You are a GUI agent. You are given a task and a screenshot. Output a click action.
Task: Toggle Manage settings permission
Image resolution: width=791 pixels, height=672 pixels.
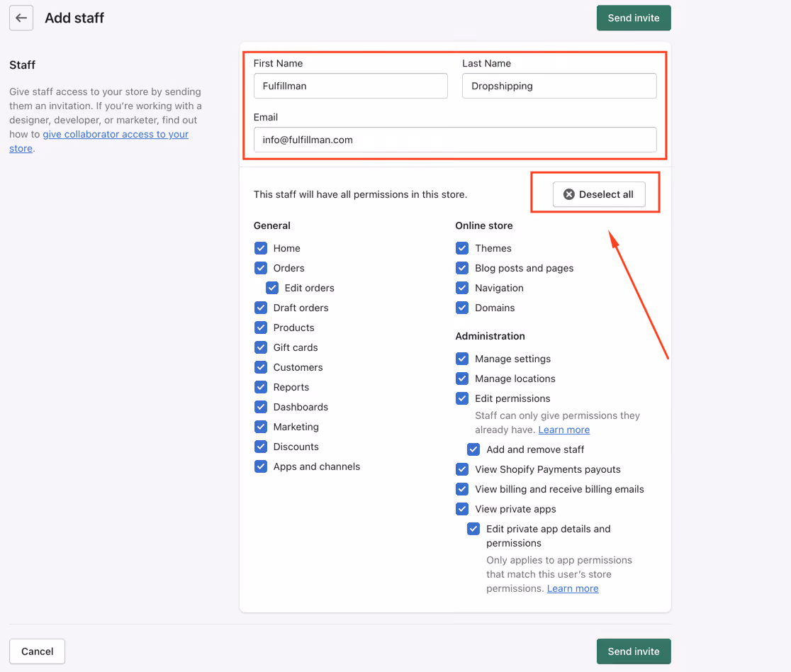pos(462,359)
